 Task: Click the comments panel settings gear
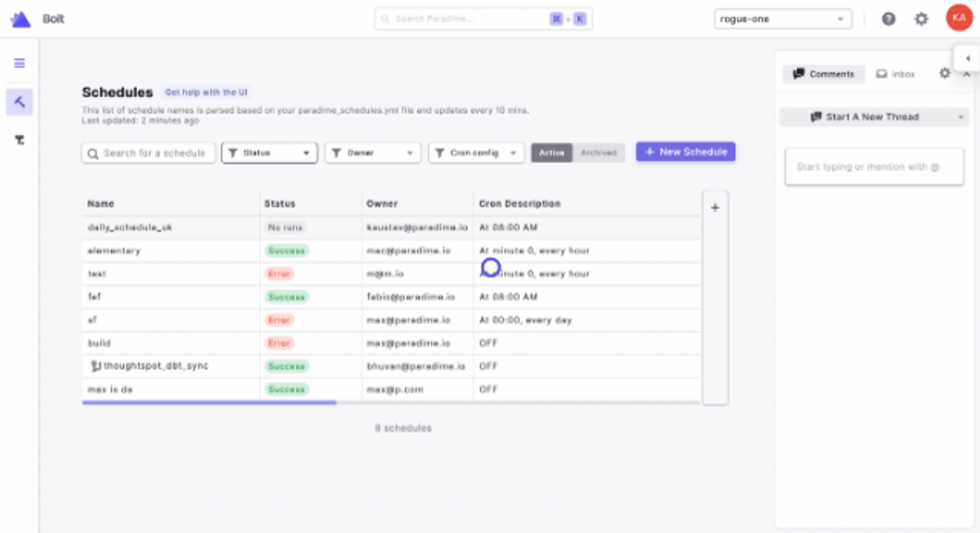pyautogui.click(x=944, y=74)
